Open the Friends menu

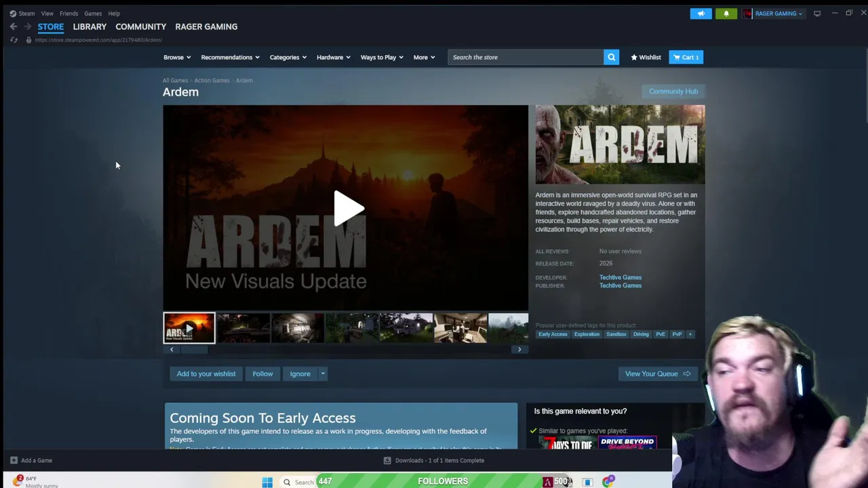(x=68, y=14)
